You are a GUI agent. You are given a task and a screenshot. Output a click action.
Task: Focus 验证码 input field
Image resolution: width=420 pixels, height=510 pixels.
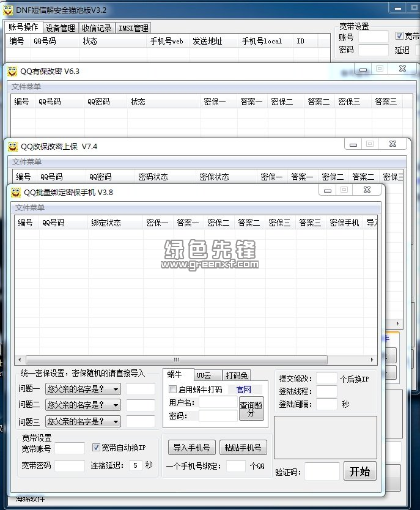(x=322, y=471)
